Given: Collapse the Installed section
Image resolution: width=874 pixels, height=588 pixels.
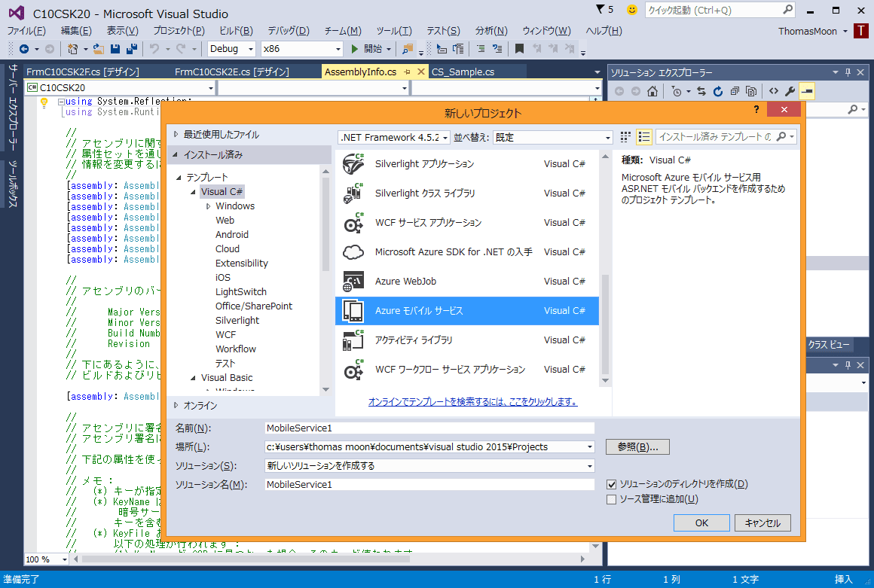Looking at the screenshot, I should coord(175,155).
